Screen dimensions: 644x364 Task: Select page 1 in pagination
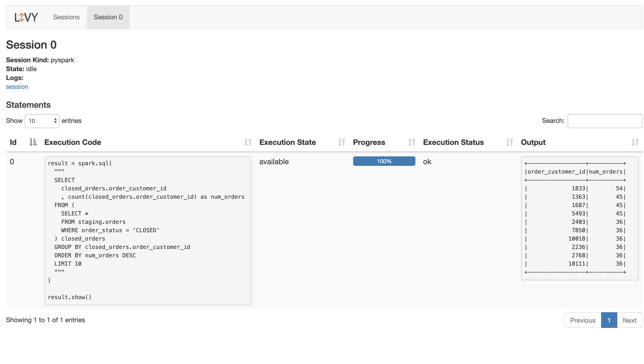tap(609, 320)
